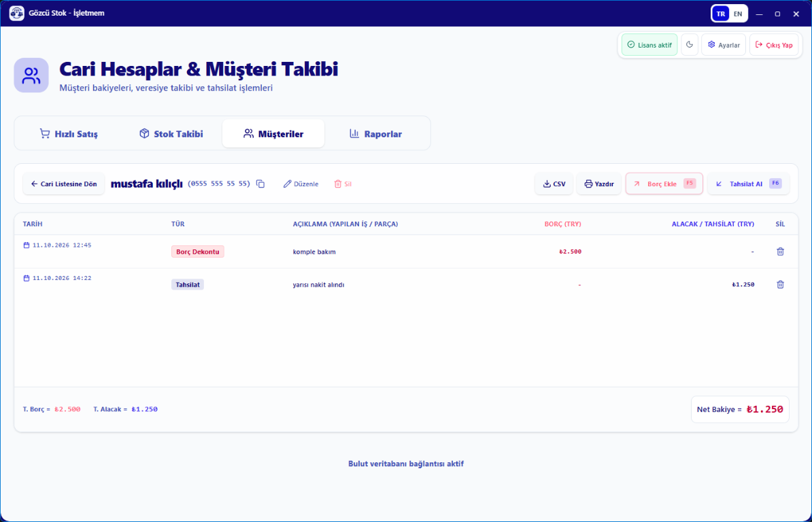Click the T. Alacak total
Screen dimensions: 812x522
(125, 409)
